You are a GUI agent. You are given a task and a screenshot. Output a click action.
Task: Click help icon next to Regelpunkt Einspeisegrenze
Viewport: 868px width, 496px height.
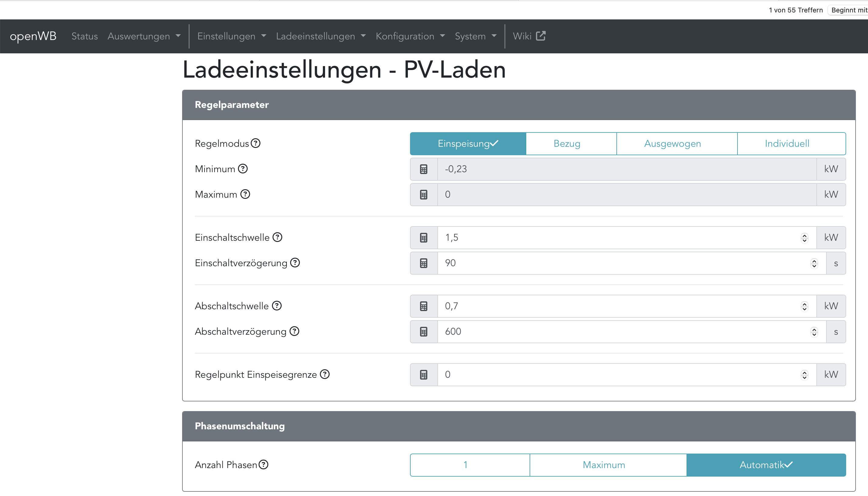pos(325,374)
